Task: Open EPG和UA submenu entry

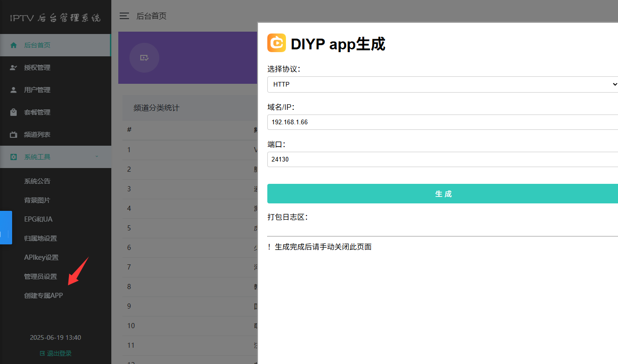Action: (x=38, y=219)
